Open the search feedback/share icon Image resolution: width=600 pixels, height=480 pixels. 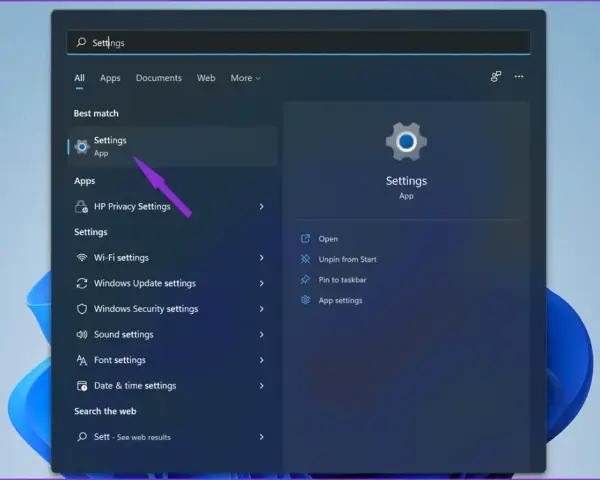[496, 77]
